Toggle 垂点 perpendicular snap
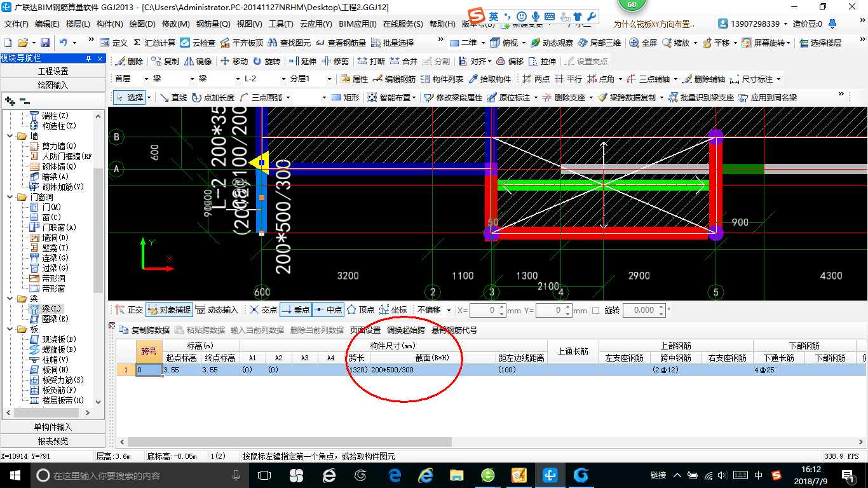Screen dimensions: 868x488 [295, 310]
